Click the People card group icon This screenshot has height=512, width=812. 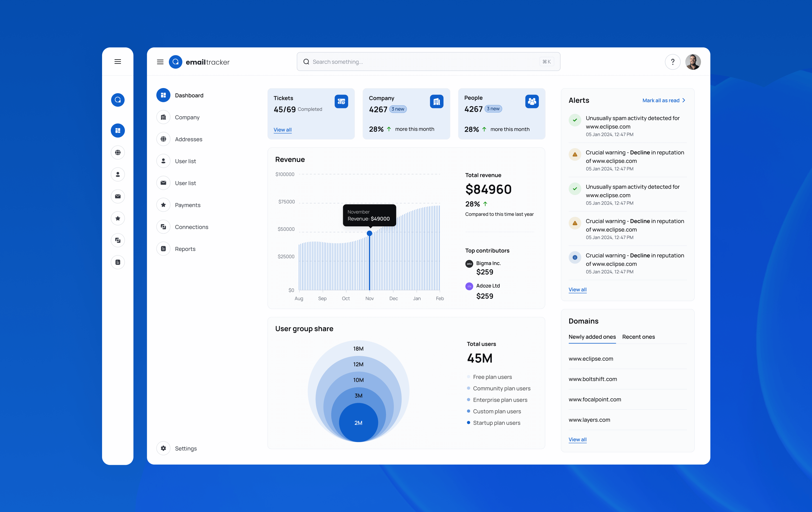coord(532,101)
